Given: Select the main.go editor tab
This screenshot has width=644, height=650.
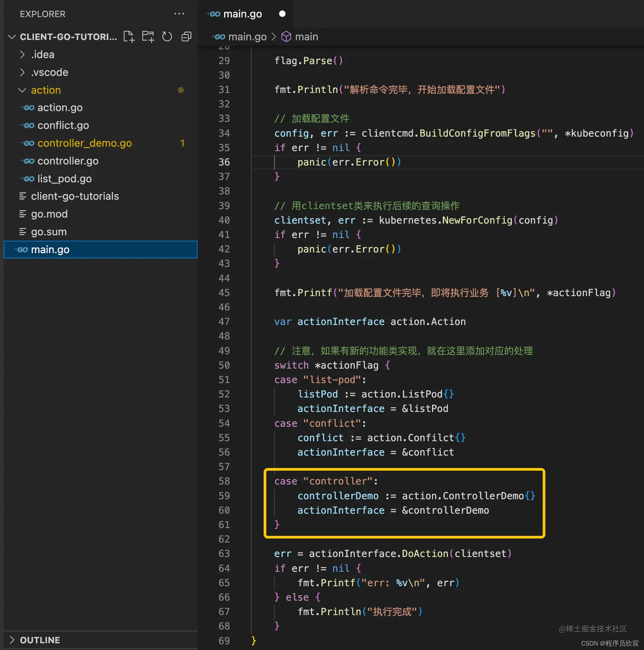Looking at the screenshot, I should (x=247, y=14).
